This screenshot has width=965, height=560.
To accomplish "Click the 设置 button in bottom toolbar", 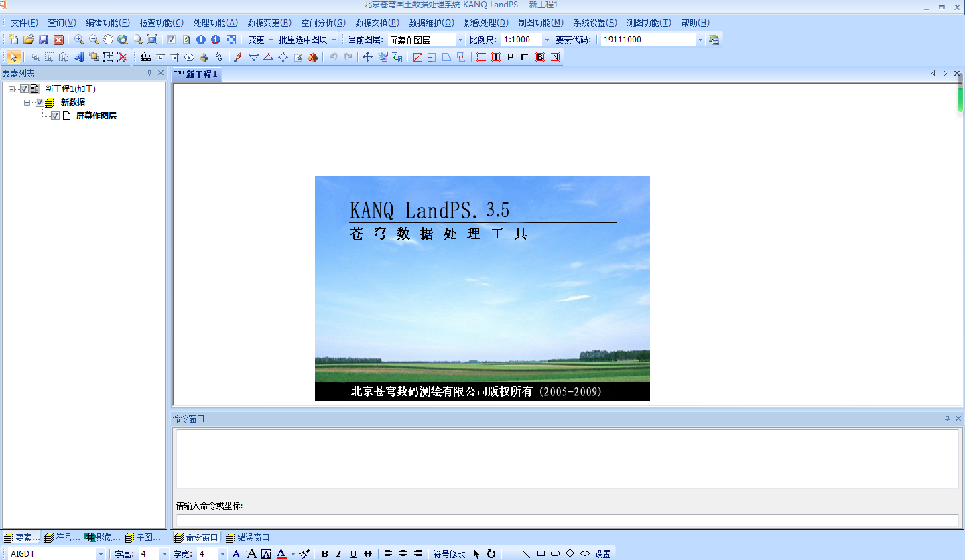I will click(x=603, y=553).
